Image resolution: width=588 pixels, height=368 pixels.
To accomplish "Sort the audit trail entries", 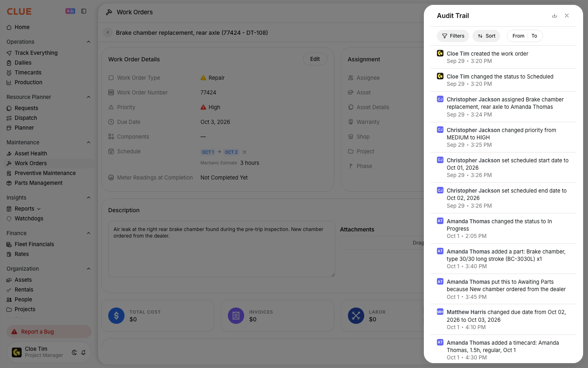I will click(x=486, y=36).
